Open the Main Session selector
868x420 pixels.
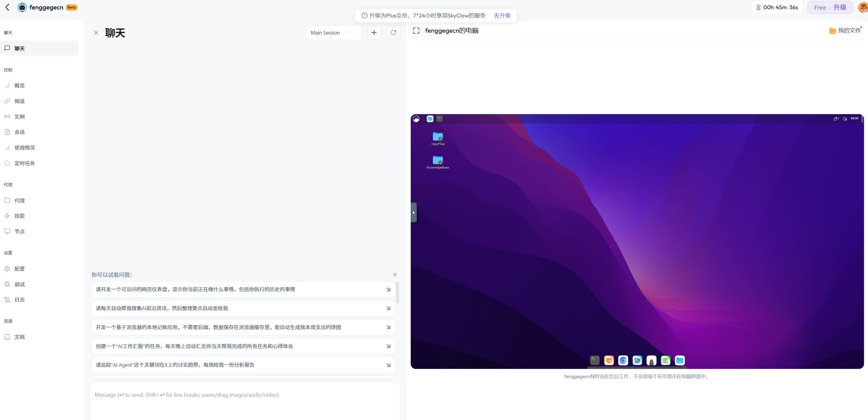[x=333, y=33]
